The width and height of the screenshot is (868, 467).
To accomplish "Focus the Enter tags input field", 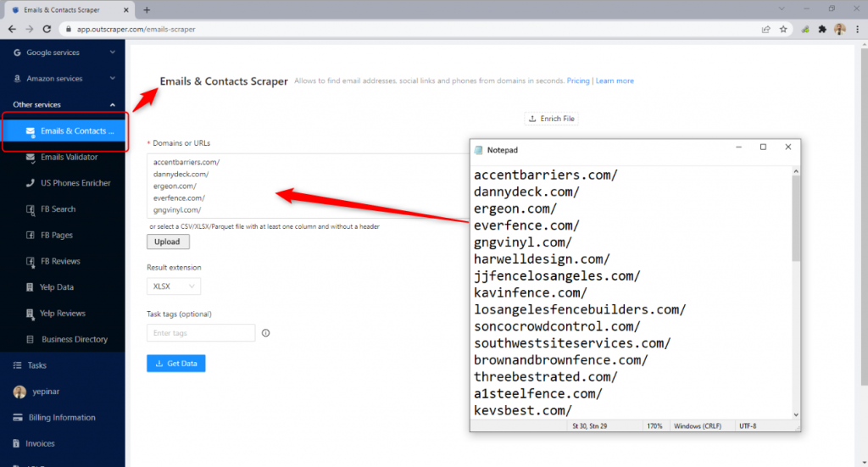I will click(x=201, y=333).
